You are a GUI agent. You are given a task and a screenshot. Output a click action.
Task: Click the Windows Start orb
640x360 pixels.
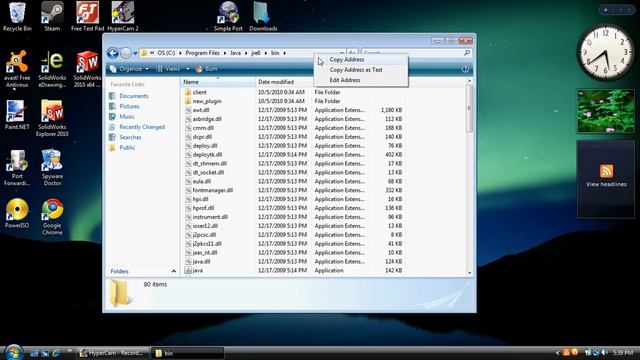13,352
